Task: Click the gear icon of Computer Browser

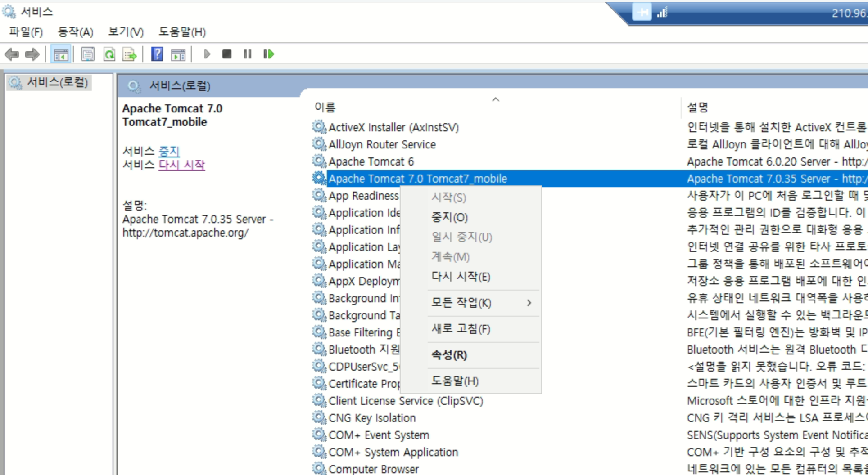Action: pos(319,469)
